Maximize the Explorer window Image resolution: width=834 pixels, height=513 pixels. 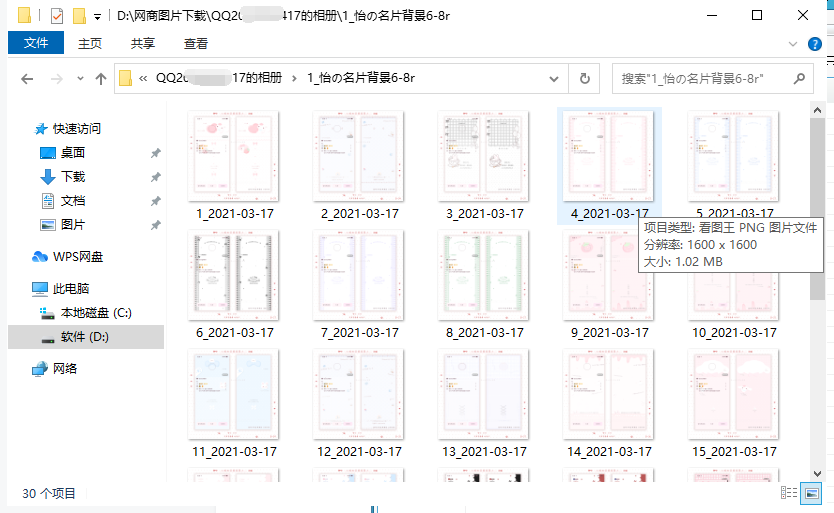pos(757,15)
